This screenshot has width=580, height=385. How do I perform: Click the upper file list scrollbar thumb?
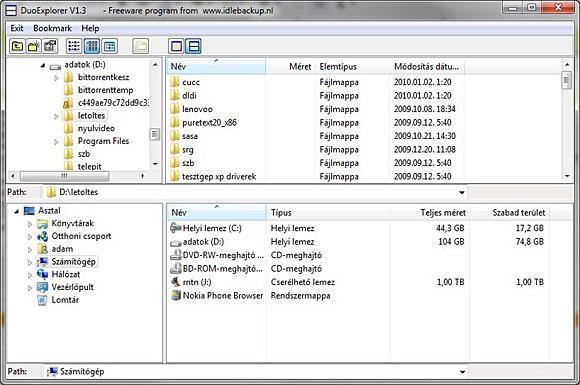pyautogui.click(x=567, y=80)
